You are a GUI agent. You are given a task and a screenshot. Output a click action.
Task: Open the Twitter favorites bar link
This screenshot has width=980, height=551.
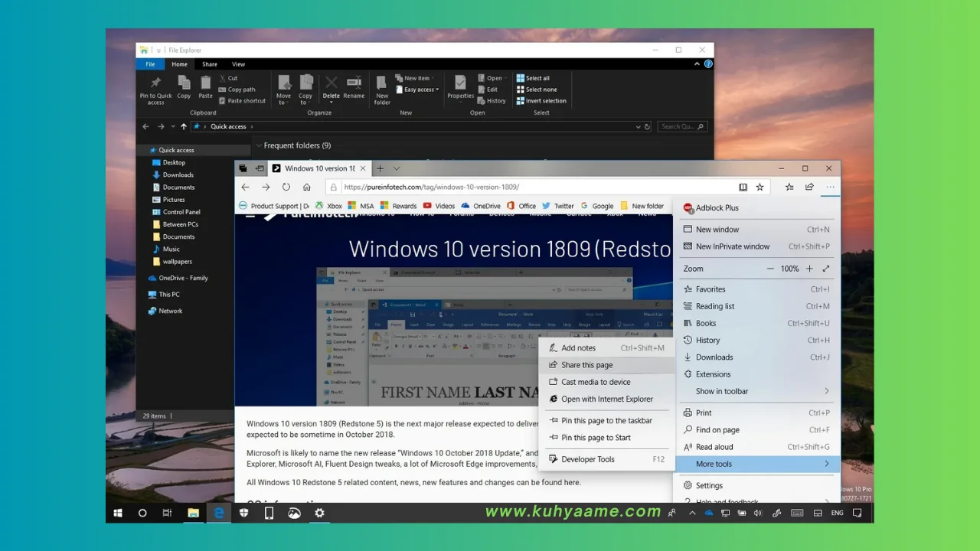(558, 206)
